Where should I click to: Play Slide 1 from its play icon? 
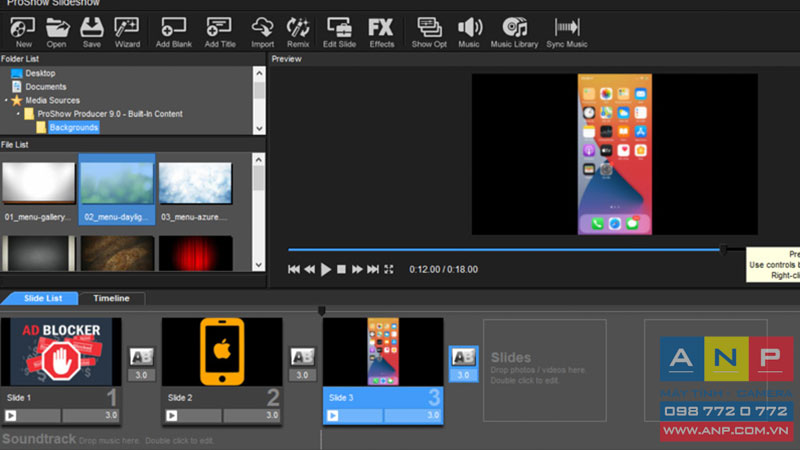point(11,416)
